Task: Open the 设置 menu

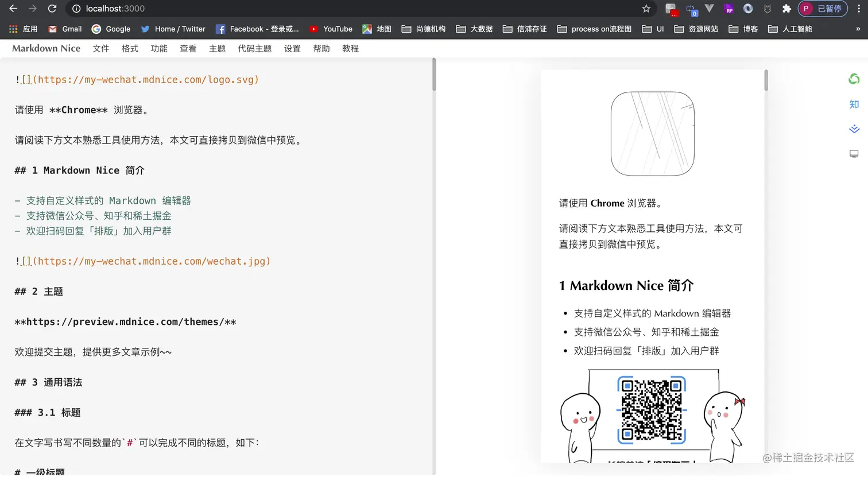Action: (x=292, y=49)
